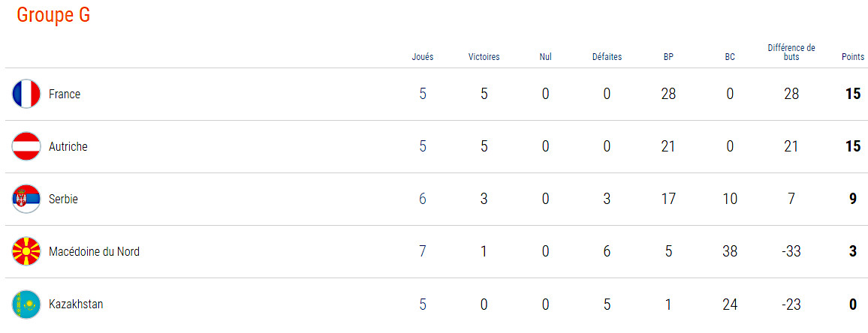Click the Serbie flag icon

tap(26, 199)
